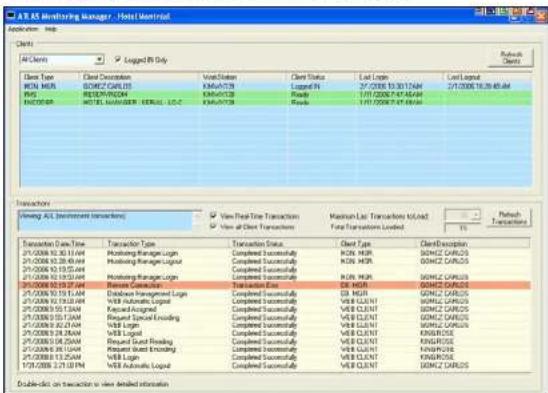548x393 pixels.
Task: Click the transactions Client Description column header
Action: (x=473, y=244)
